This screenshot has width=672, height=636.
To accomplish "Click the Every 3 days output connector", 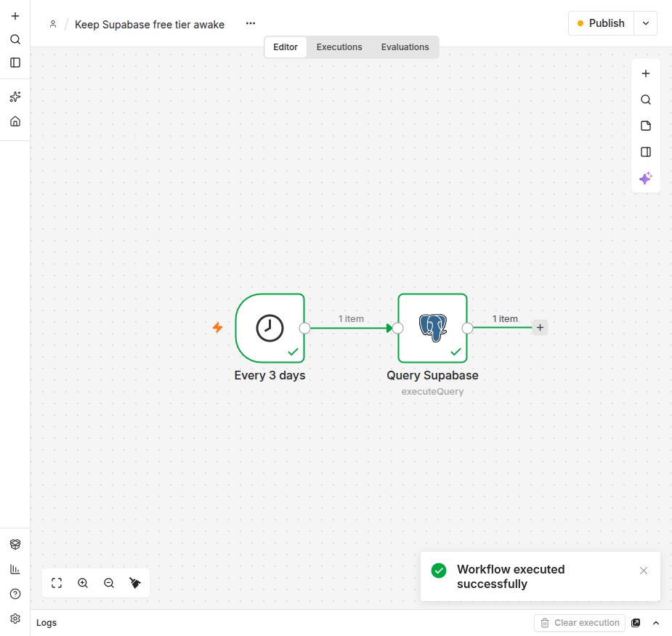I will tap(304, 328).
